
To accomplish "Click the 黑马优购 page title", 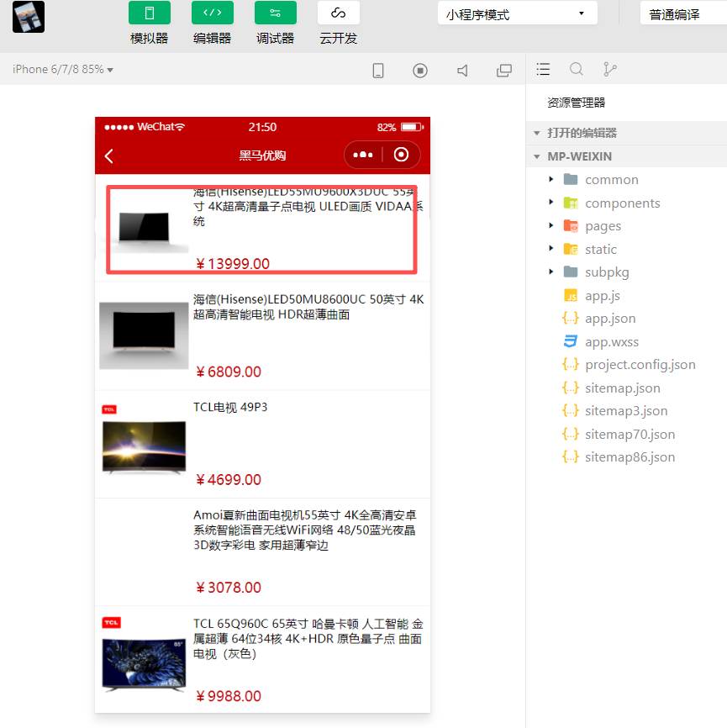I will (x=262, y=156).
